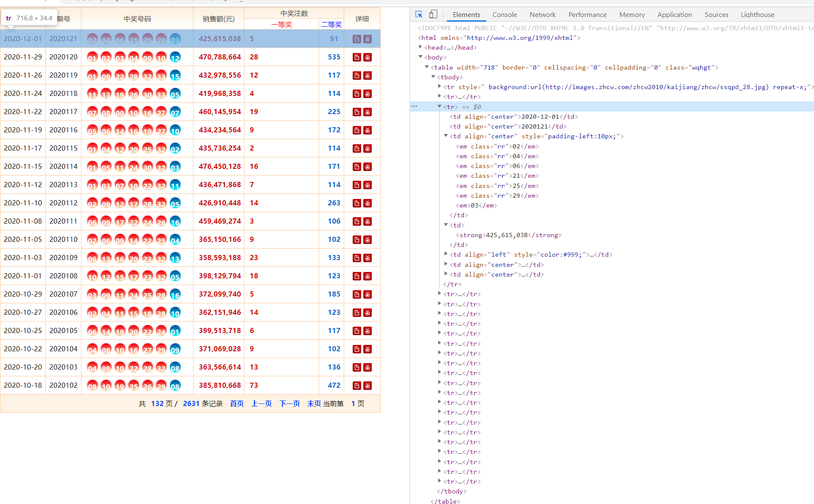Open detail document icon for 2020115 row
This screenshot has height=504, width=814.
[357, 148]
